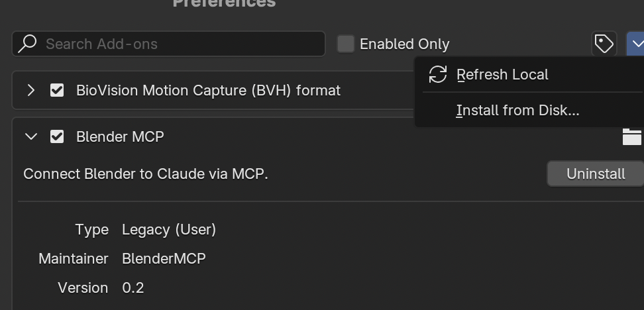
Task: Select the BioVision Motion Capture (BVH) format title
Action: (x=208, y=90)
